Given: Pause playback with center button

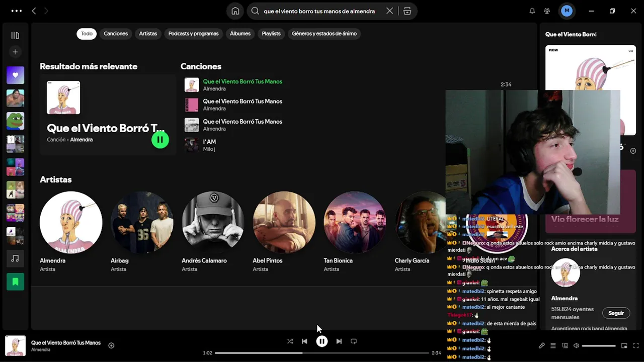Looking at the screenshot, I should coord(322,341).
